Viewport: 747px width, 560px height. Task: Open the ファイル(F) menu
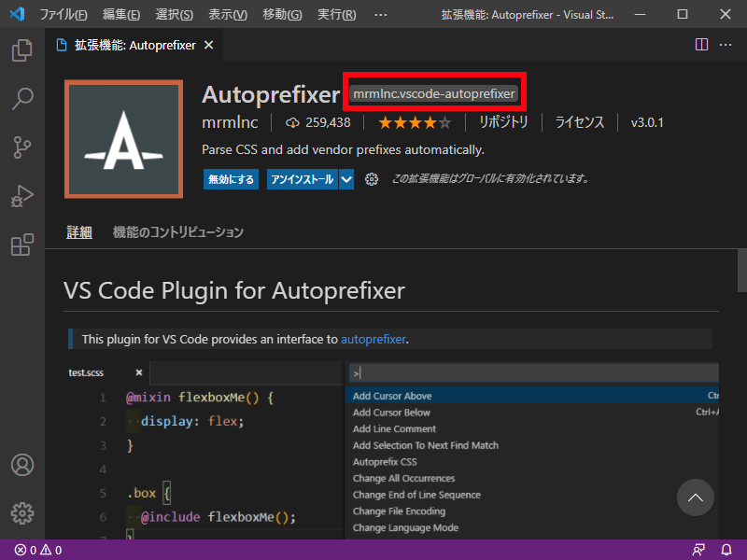[x=63, y=15]
